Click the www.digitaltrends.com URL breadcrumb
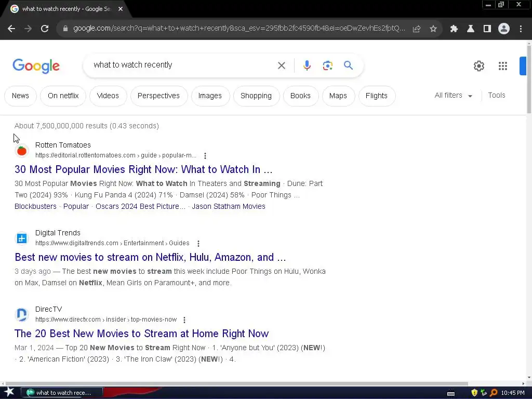 pos(112,243)
